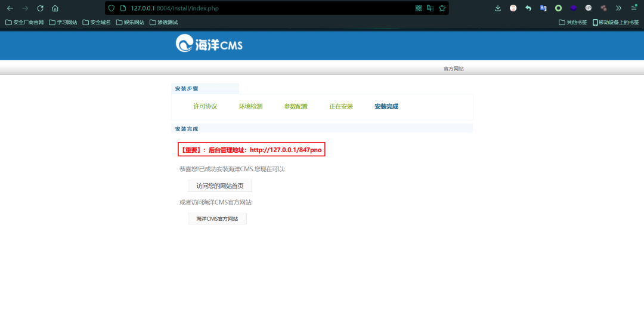The width and height of the screenshot is (644, 327).
Task: Click the 或者访问海洋CMS官方网站 text
Action: tap(216, 202)
